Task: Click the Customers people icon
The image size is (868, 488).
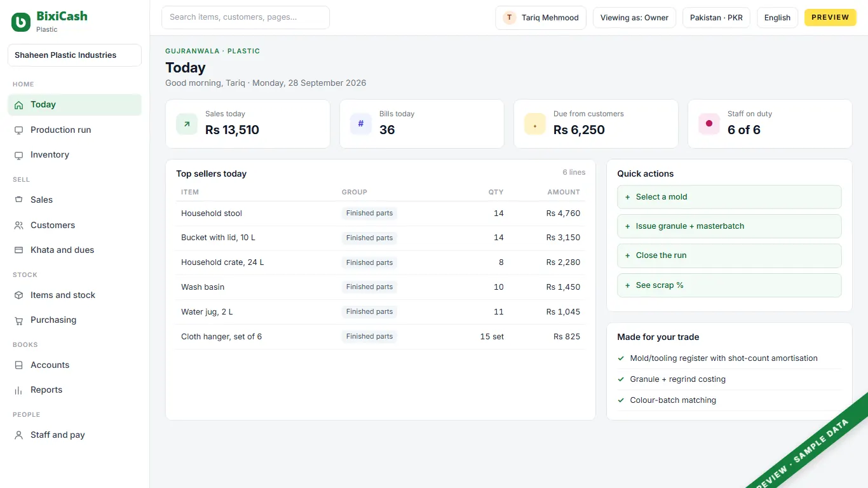Action: tap(18, 226)
